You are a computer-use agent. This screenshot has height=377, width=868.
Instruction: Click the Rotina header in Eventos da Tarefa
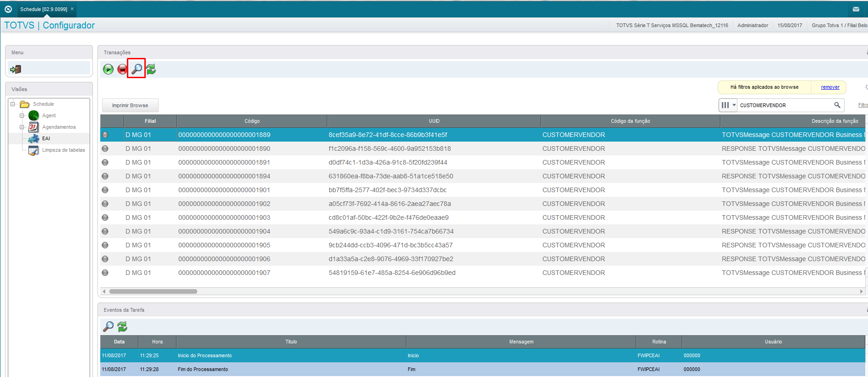tap(659, 342)
